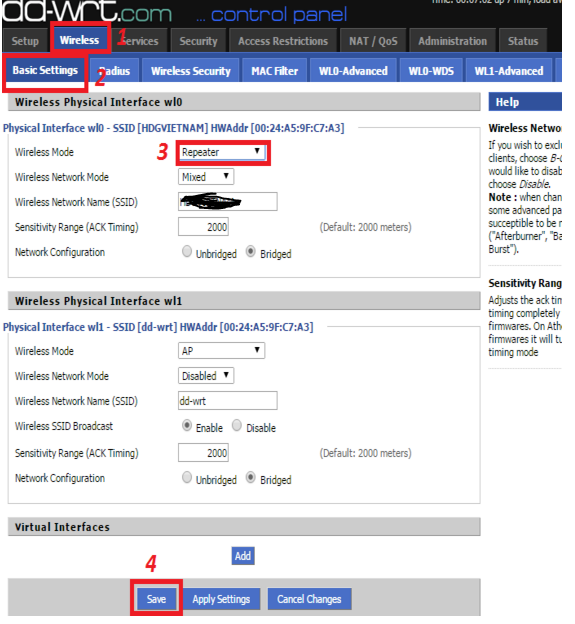The image size is (575, 624).
Task: Click wl1 Sensitivity Range field with 2000
Action: pyautogui.click(x=203, y=453)
